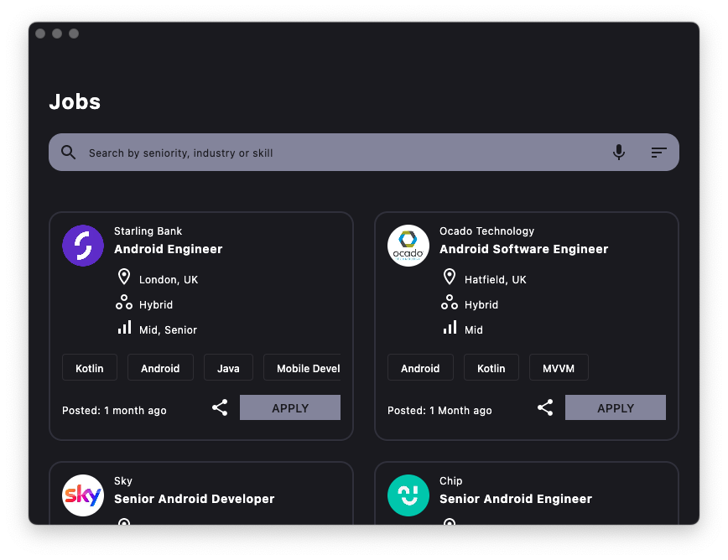This screenshot has height=560, width=728.
Task: Select Android tag on Ocado card
Action: [420, 367]
